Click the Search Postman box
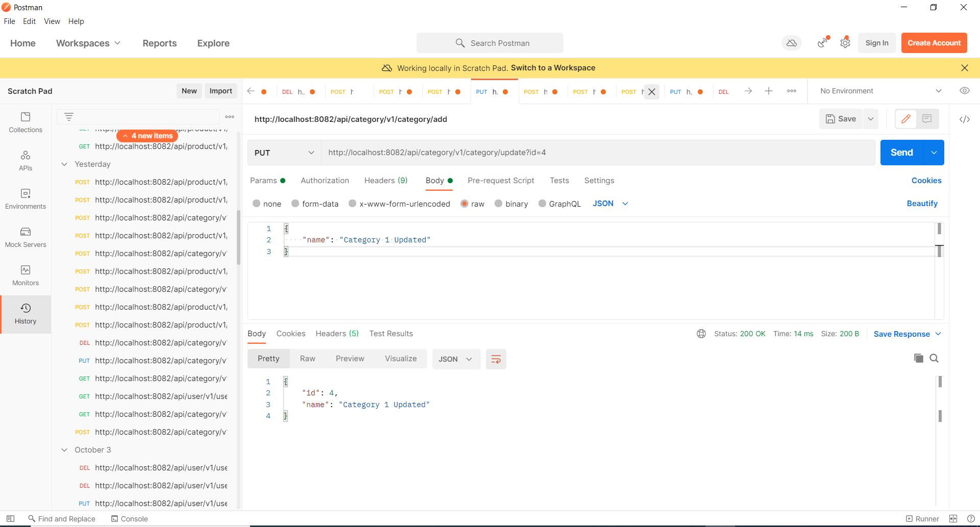 point(490,43)
